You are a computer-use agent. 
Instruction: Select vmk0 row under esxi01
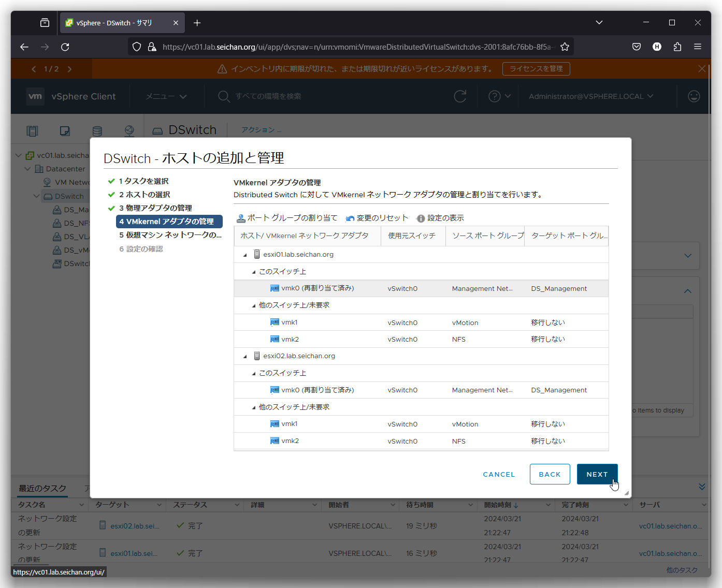pyautogui.click(x=421, y=288)
